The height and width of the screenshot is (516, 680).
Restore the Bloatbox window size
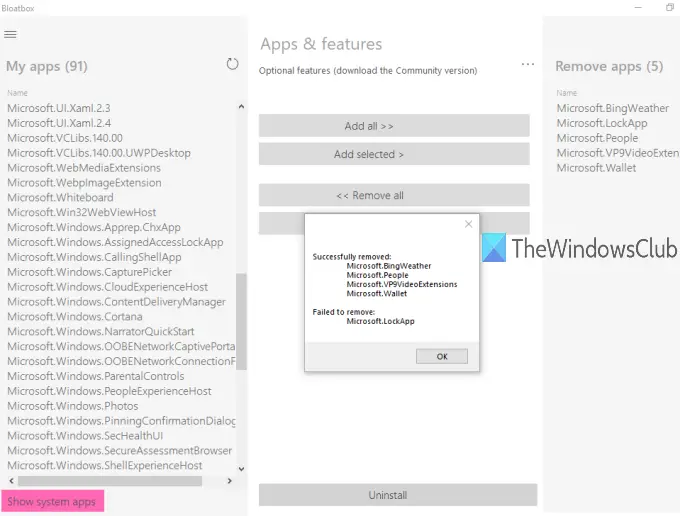pos(670,7)
